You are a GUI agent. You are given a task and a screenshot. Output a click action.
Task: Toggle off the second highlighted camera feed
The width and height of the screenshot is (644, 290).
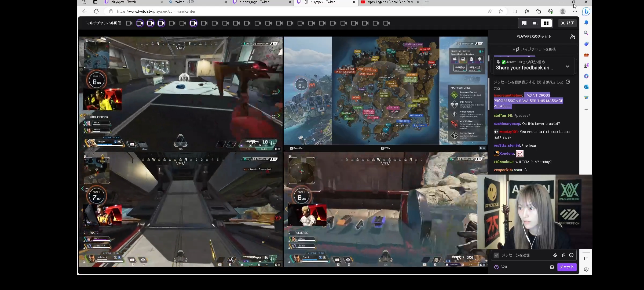pyautogui.click(x=151, y=23)
